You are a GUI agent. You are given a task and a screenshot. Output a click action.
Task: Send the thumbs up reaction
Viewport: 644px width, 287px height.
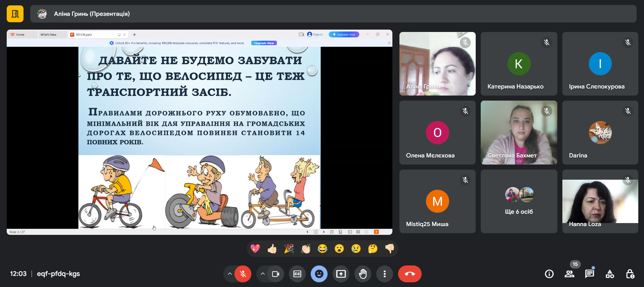pyautogui.click(x=272, y=249)
